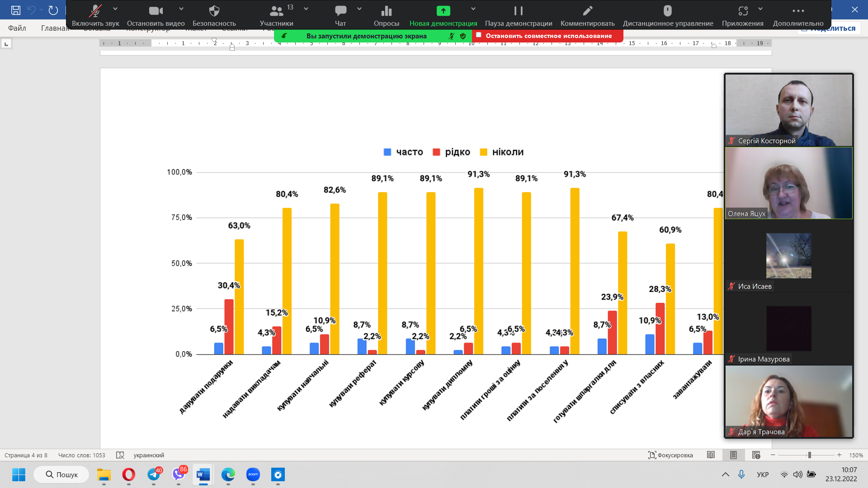Image resolution: width=868 pixels, height=488 pixels.
Task: Adjust the Word zoom slider
Action: click(x=809, y=455)
